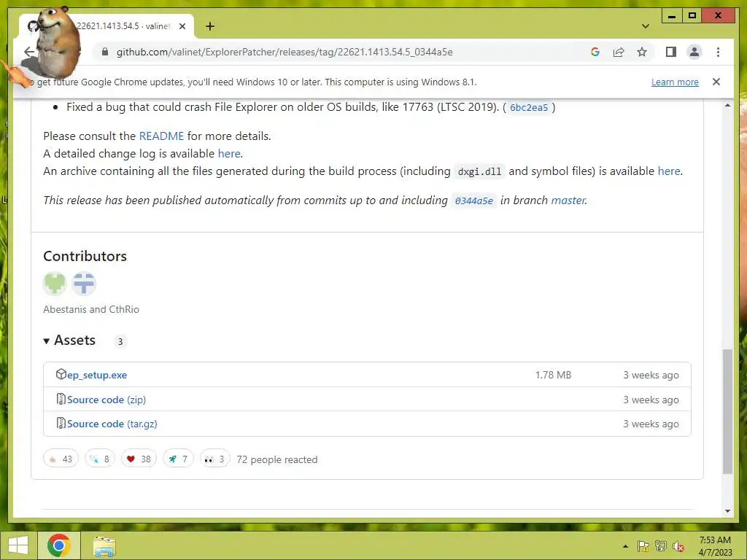Image resolution: width=747 pixels, height=560 pixels.
Task: Open the Windows Start button
Action: tap(18, 545)
